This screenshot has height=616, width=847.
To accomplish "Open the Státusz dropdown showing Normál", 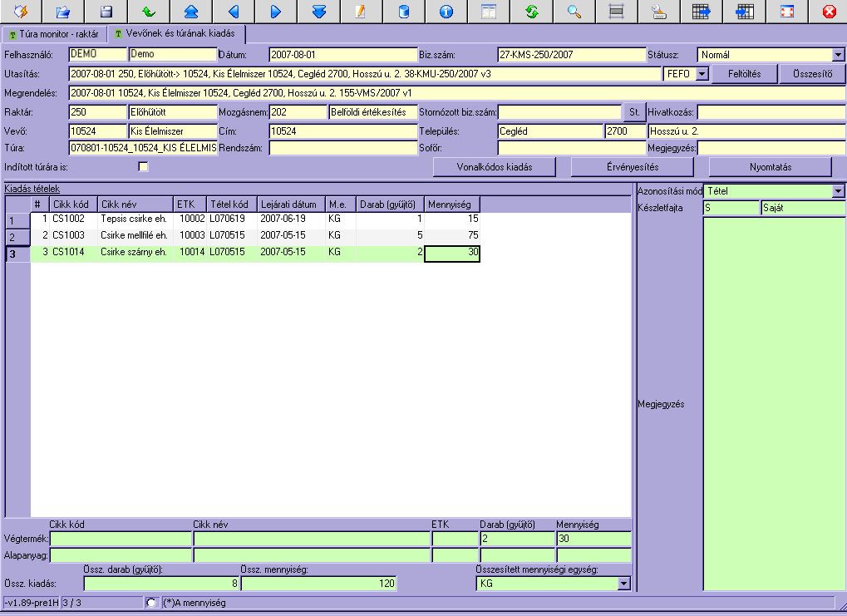I will [x=837, y=55].
